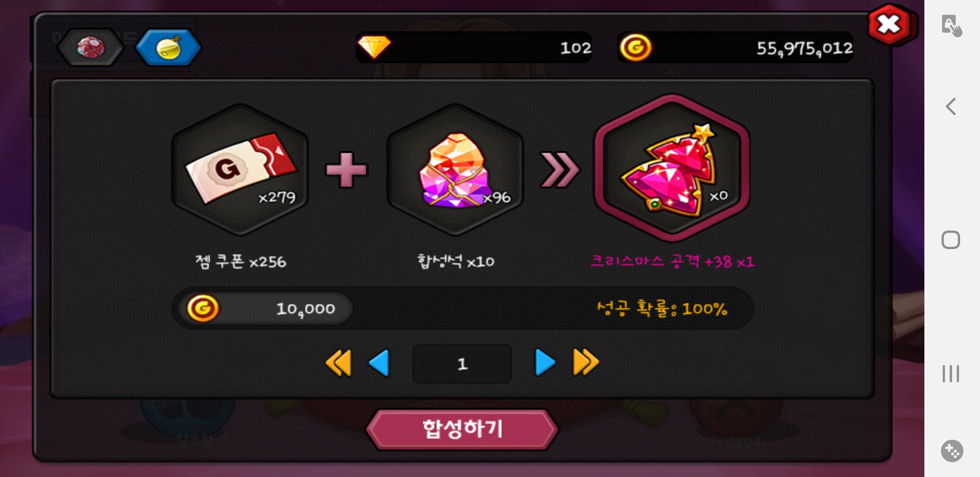The width and height of the screenshot is (980, 477).
Task: Select the gem coupon x279 ingredient
Action: pos(240,170)
